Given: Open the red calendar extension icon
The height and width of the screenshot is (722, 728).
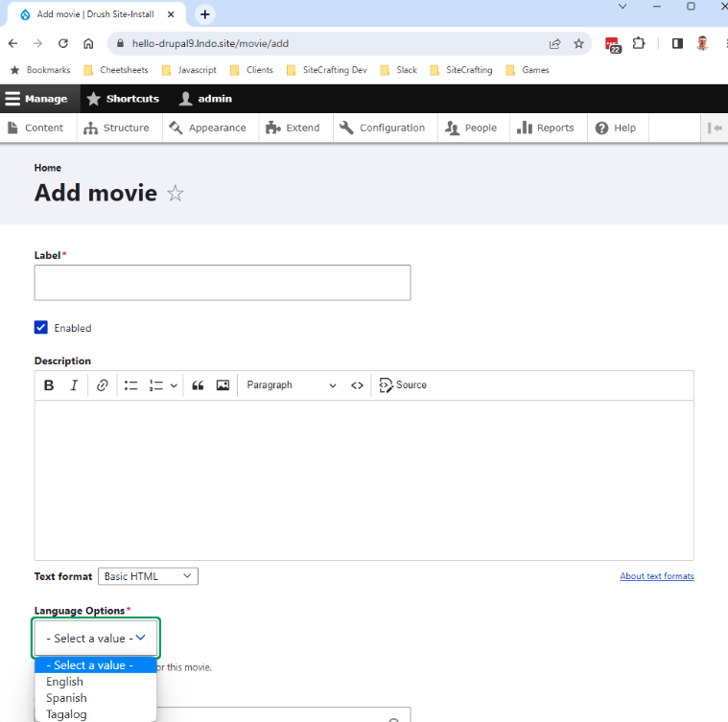Looking at the screenshot, I should pyautogui.click(x=613, y=44).
